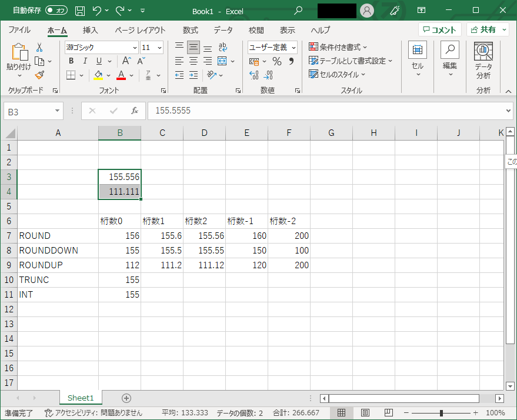517x420 pixels.
Task: Open the font size dropdown
Action: tap(159, 48)
